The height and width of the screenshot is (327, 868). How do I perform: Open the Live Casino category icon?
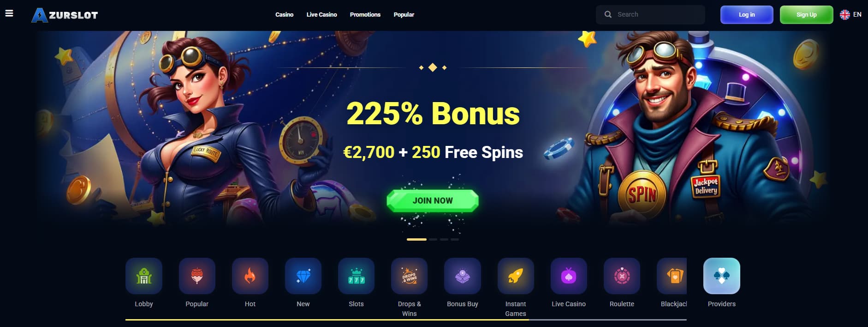(569, 276)
